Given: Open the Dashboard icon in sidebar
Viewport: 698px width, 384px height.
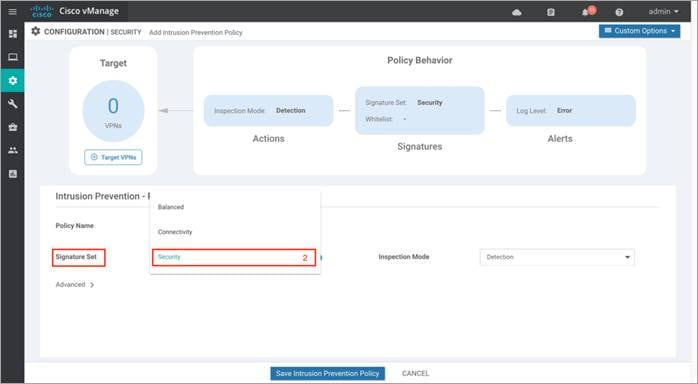Looking at the screenshot, I should pyautogui.click(x=12, y=34).
